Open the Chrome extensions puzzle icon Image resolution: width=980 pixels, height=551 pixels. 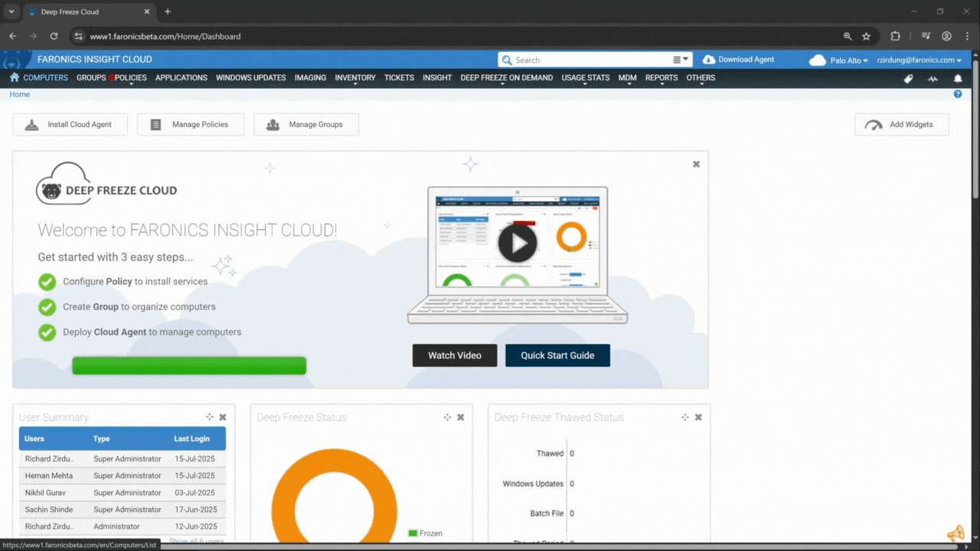[895, 36]
